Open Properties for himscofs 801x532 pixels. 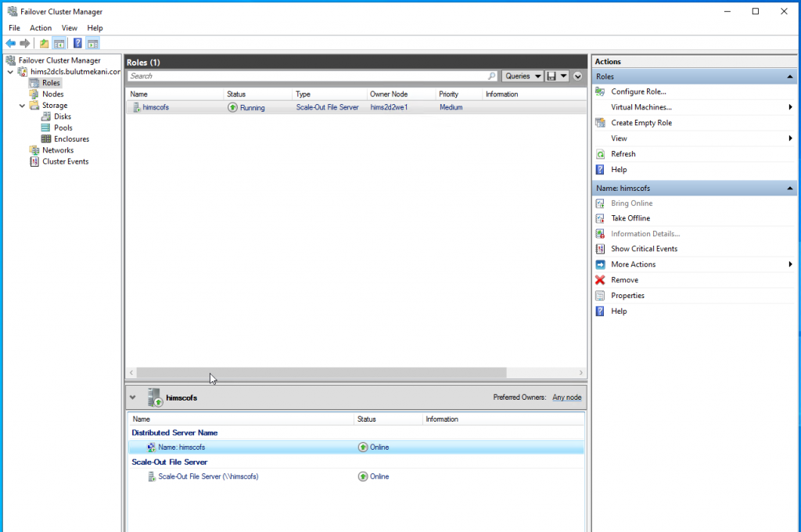click(627, 296)
